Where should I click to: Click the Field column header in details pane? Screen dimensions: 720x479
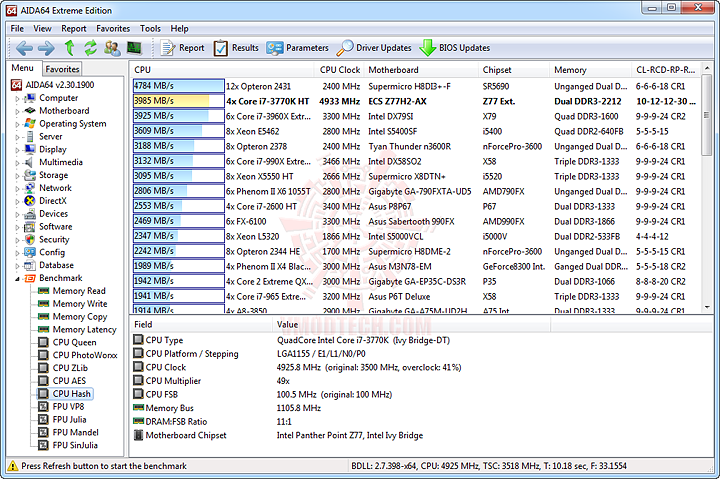point(201,324)
